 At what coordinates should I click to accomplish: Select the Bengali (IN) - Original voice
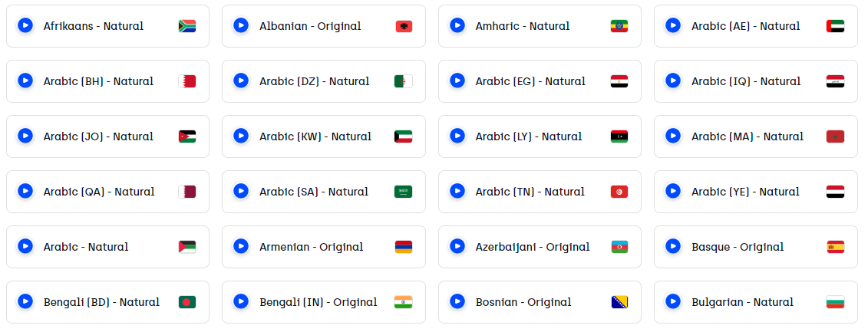324,302
